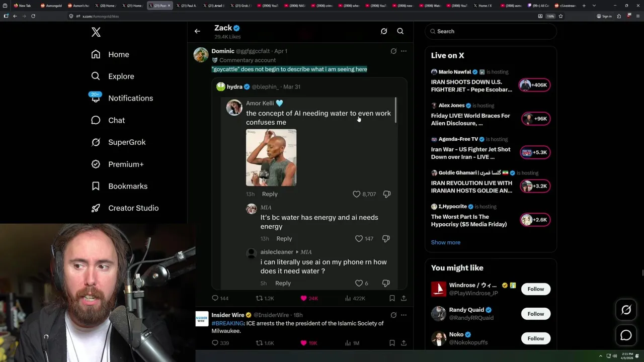Go to Home in the sidebar
Screen dimensions: 644x362
pyautogui.click(x=110, y=54)
